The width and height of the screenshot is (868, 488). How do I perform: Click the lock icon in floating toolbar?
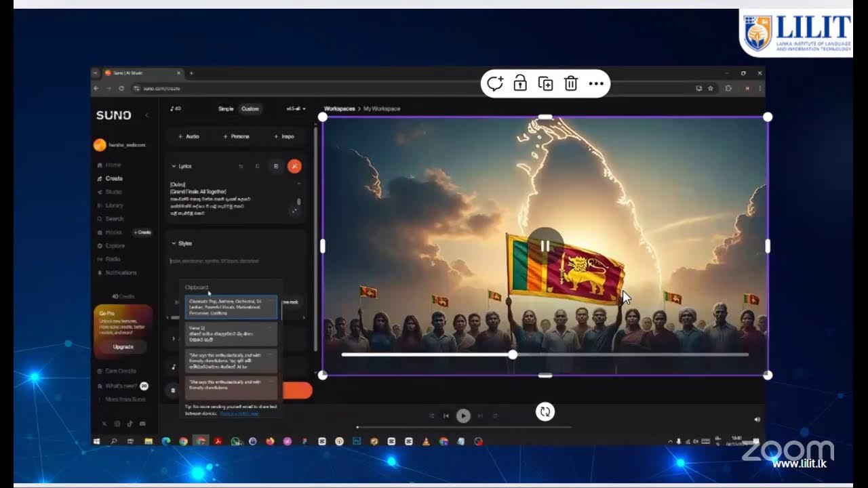520,83
